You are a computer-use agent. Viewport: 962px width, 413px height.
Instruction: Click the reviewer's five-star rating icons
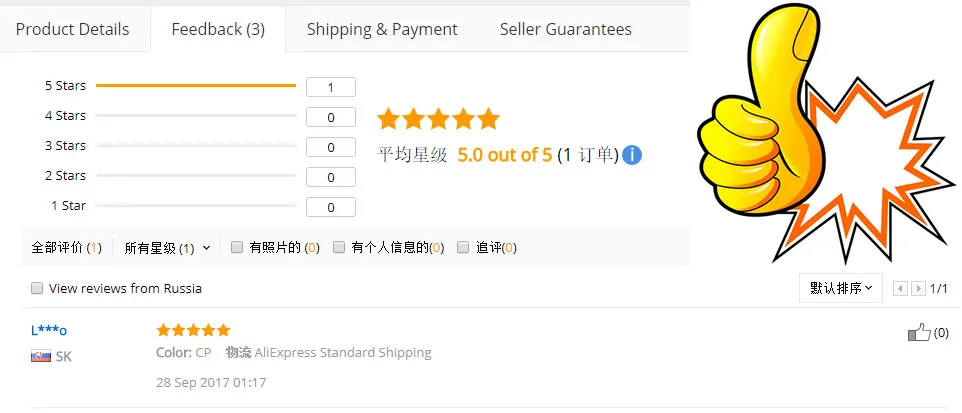tap(193, 330)
